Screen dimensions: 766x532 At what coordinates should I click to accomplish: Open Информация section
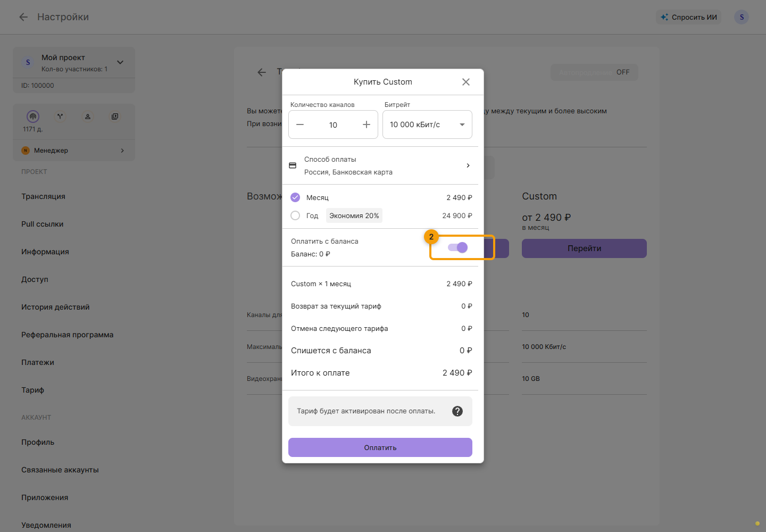(45, 252)
